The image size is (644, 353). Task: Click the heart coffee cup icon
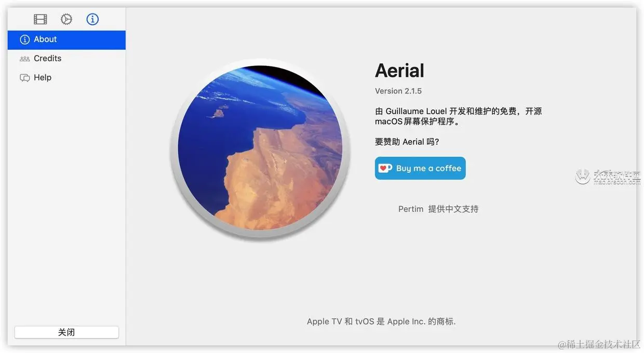coord(385,168)
